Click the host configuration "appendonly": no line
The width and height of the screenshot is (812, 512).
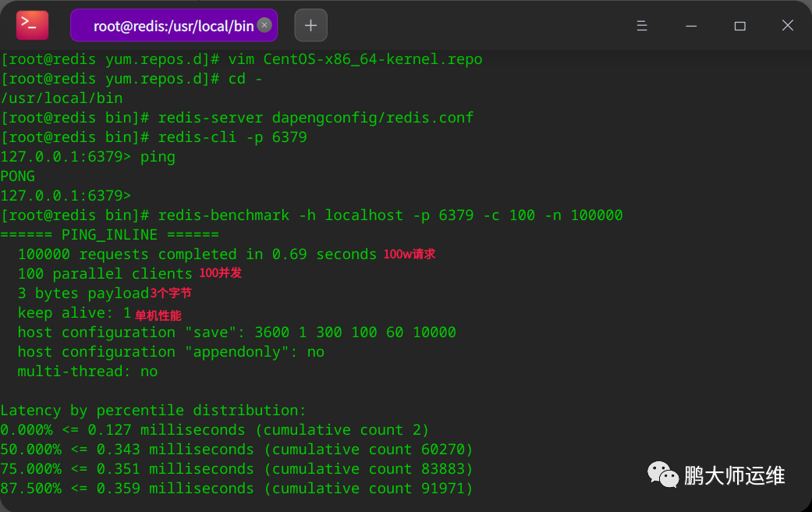(171, 352)
